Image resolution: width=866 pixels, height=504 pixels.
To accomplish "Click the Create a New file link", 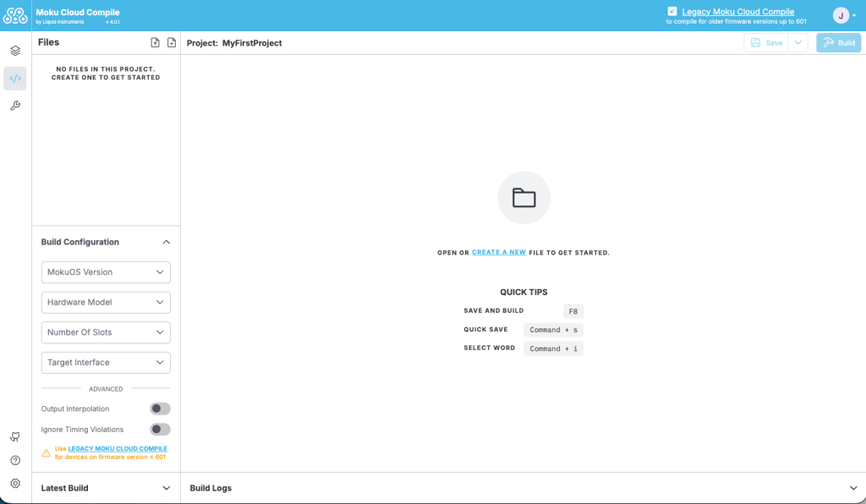I will (x=499, y=253).
